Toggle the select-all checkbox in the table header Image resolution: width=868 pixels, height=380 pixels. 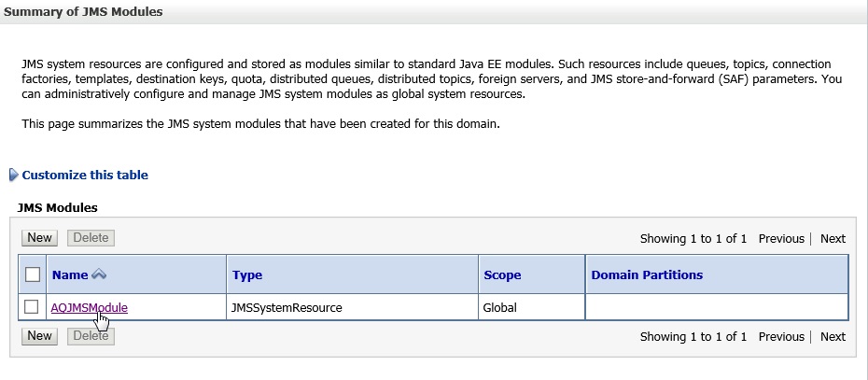coord(33,274)
